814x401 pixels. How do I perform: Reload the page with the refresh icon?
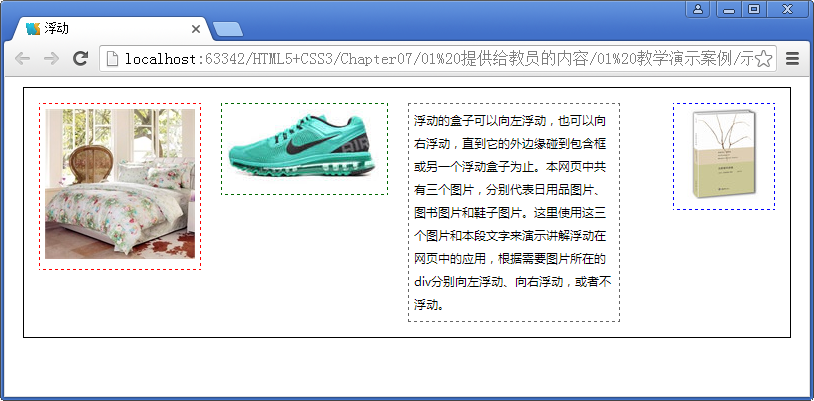80,59
